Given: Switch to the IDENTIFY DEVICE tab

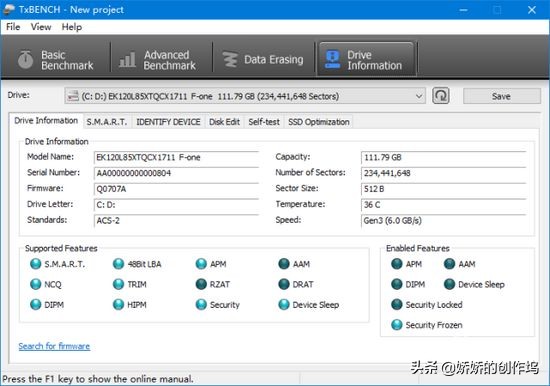Looking at the screenshot, I should [x=168, y=122].
